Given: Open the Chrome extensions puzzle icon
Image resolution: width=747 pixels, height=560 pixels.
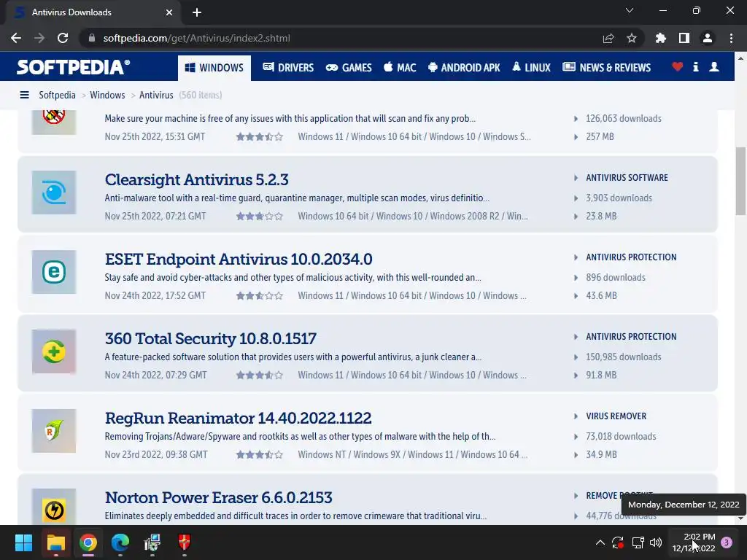Looking at the screenshot, I should [x=661, y=38].
